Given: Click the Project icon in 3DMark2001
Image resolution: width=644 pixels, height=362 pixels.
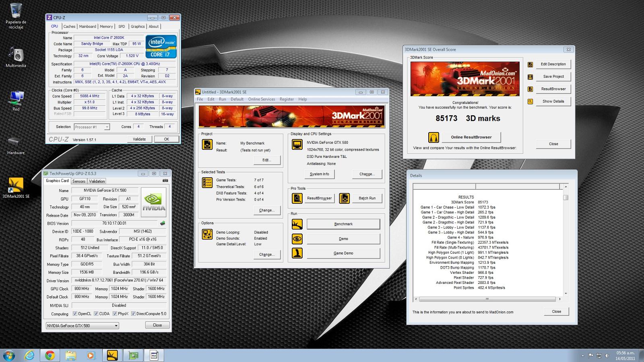Looking at the screenshot, I should 207,144.
